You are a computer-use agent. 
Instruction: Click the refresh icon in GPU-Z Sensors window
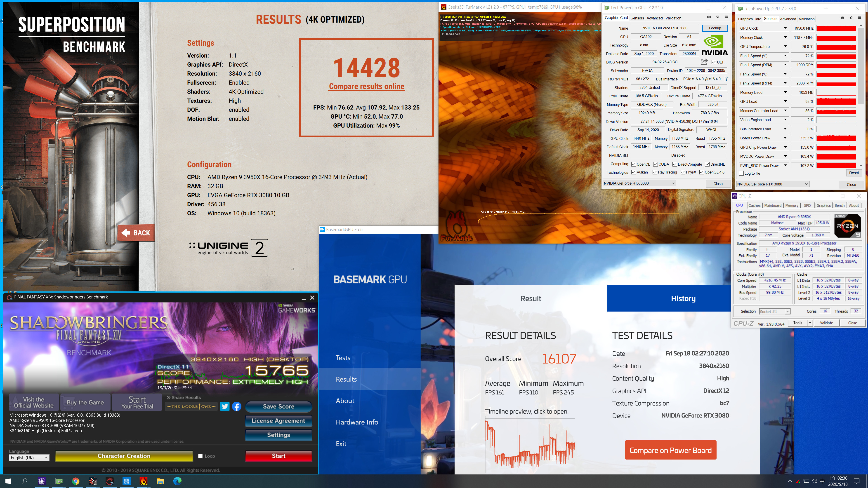851,18
